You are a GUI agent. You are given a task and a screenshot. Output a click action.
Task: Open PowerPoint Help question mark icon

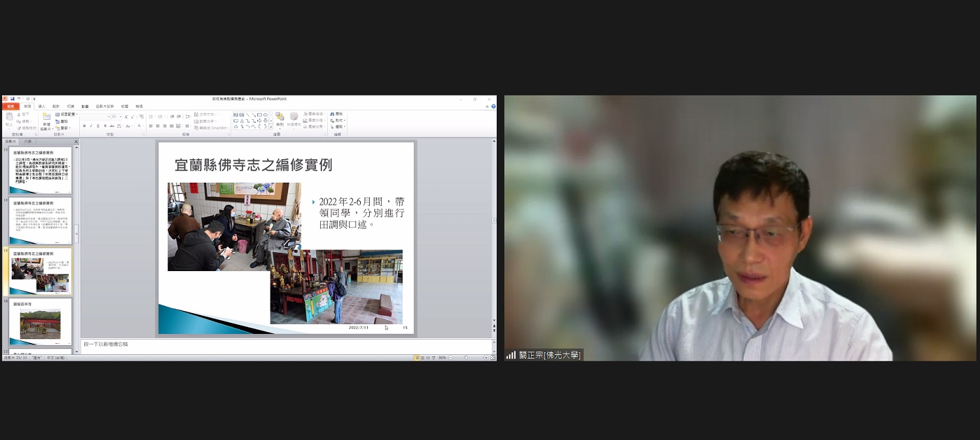pos(493,106)
